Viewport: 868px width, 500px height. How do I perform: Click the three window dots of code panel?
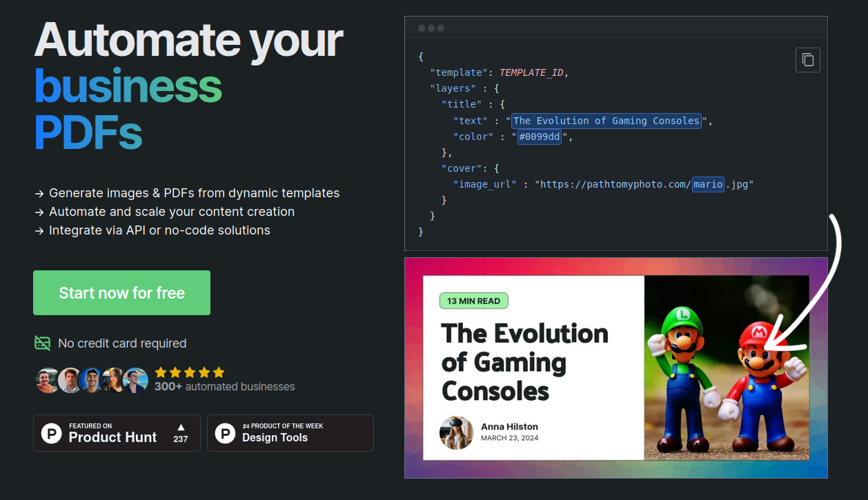point(431,28)
